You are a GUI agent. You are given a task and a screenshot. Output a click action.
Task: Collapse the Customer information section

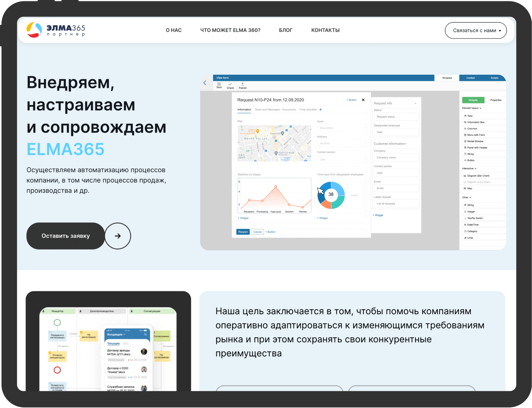(x=390, y=144)
